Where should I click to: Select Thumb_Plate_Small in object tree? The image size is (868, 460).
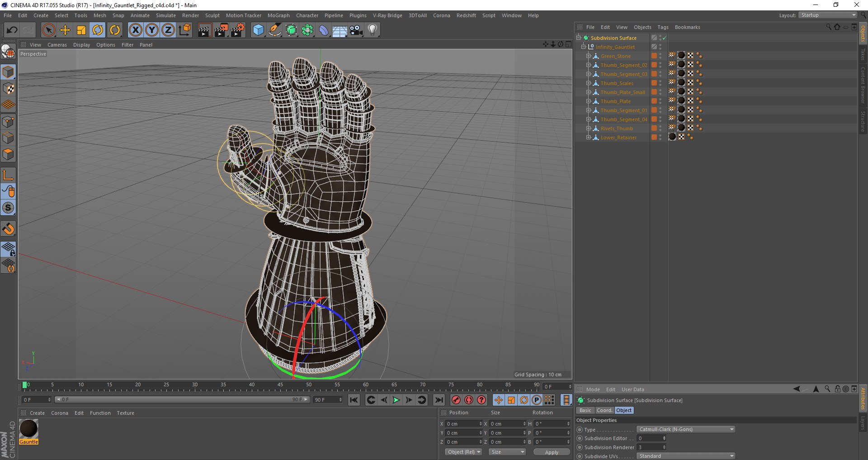[x=623, y=92]
